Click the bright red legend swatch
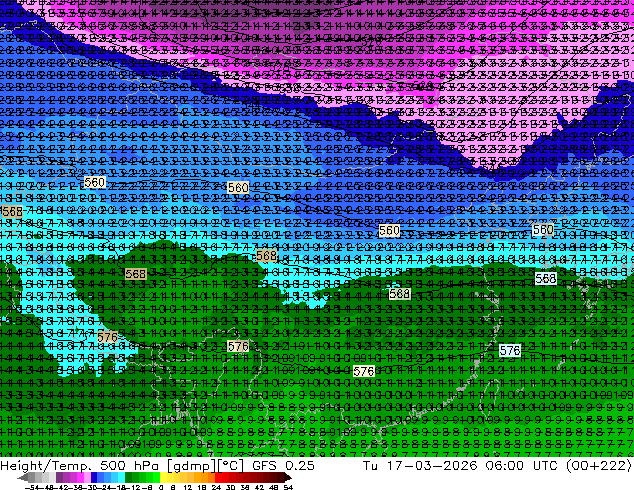The height and width of the screenshot is (490, 634). tap(218, 478)
